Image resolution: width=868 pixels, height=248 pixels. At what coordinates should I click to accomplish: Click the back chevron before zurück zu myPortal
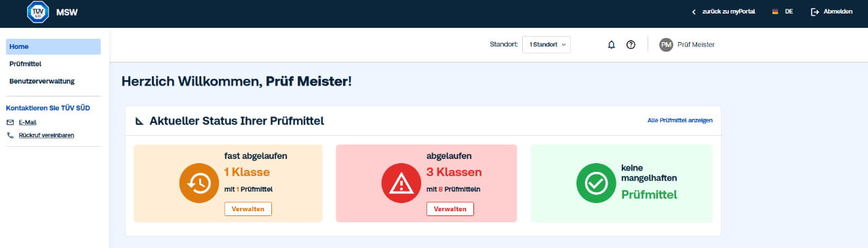694,12
